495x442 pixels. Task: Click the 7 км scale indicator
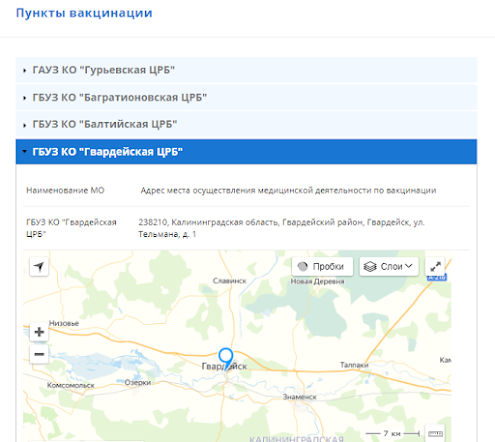coord(393,433)
